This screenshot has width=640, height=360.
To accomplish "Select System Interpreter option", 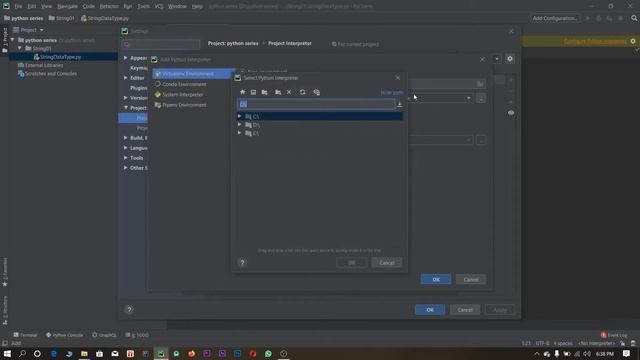I will (x=182, y=94).
